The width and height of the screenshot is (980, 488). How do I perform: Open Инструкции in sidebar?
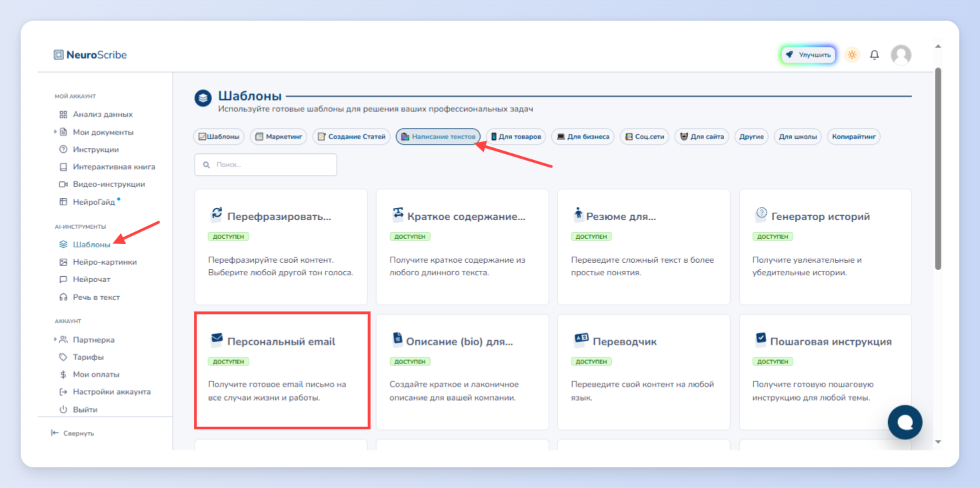click(96, 149)
